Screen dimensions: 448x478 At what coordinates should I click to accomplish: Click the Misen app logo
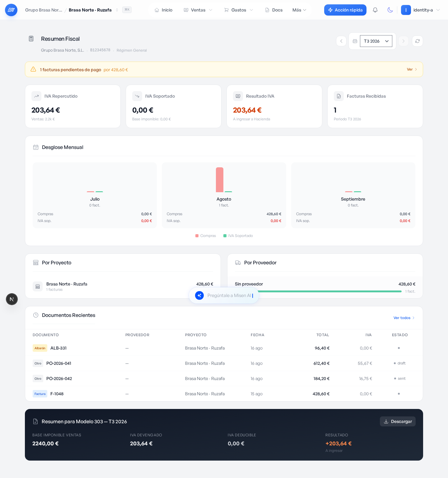click(11, 10)
